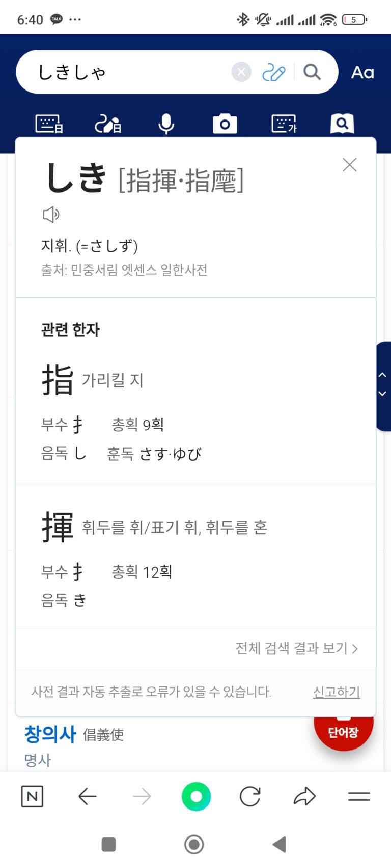Screen dimensions: 391x868
Task: Open the dictionary book search icon
Action: tap(342, 124)
